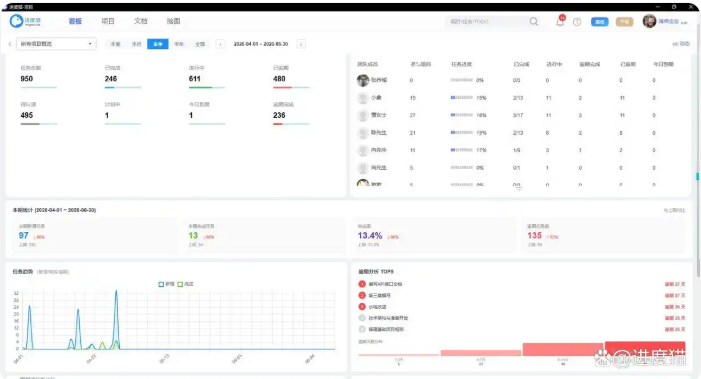The height and width of the screenshot is (379, 701).
Task: Click the 97 new tasks figure
Action: tap(24, 236)
